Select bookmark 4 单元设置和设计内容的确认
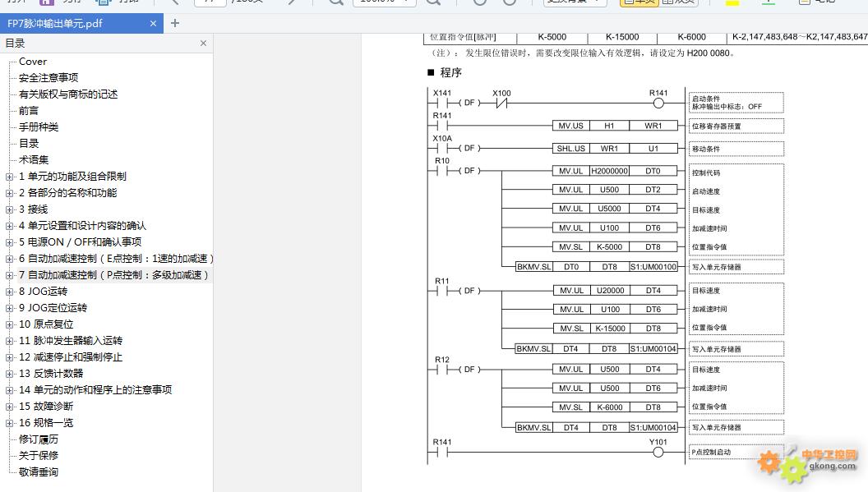868x492 pixels. (x=82, y=226)
